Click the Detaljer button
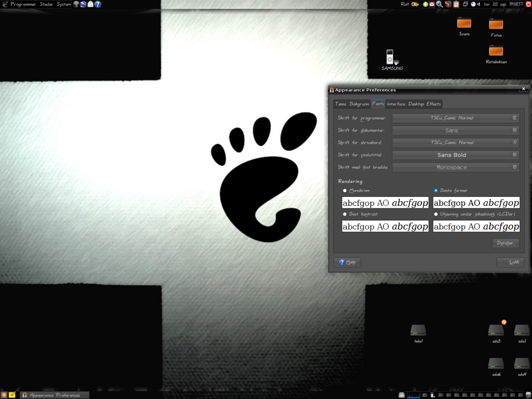532x399 pixels. point(505,243)
